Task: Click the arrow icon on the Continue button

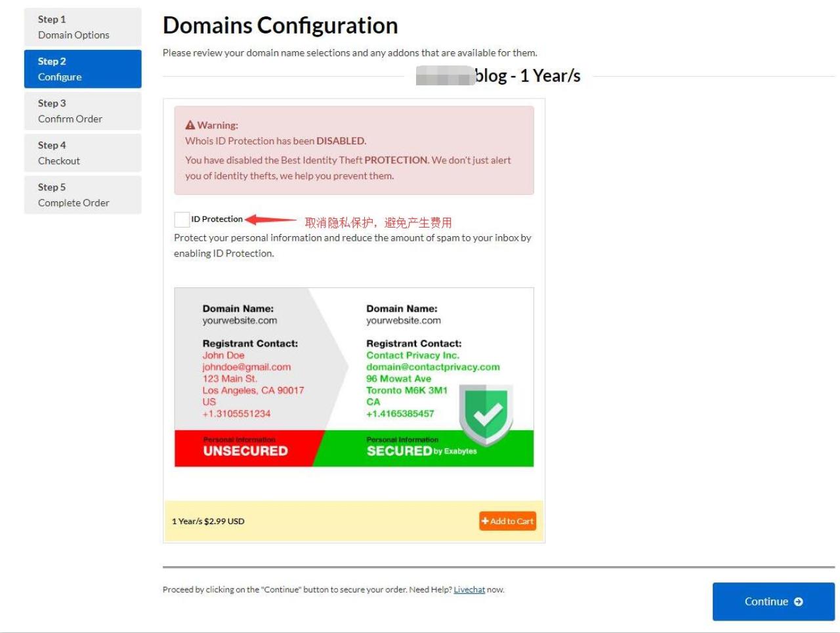Action: click(799, 602)
